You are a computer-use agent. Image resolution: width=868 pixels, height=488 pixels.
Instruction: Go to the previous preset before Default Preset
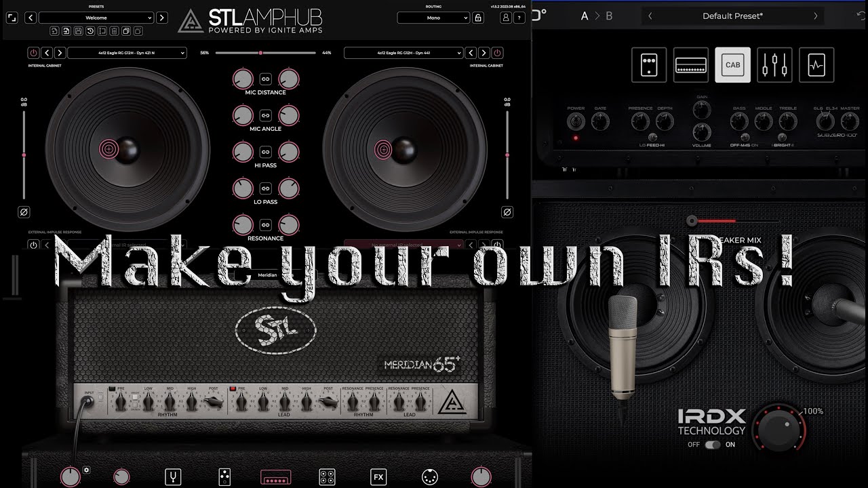(650, 16)
